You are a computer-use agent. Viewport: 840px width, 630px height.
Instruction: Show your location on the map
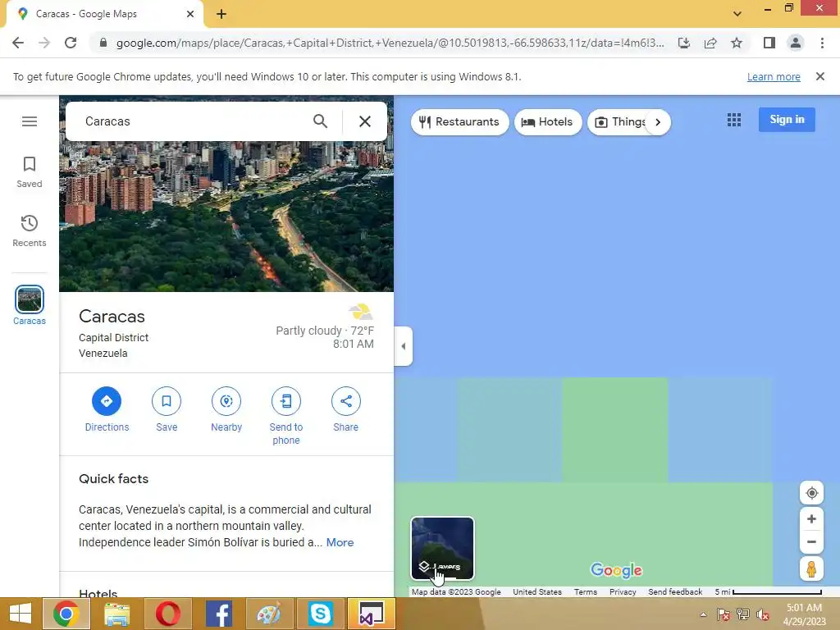pyautogui.click(x=811, y=493)
